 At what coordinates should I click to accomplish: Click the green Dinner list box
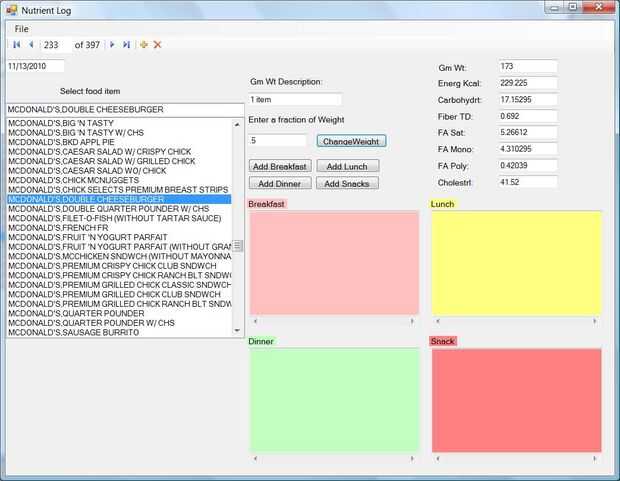click(x=334, y=400)
